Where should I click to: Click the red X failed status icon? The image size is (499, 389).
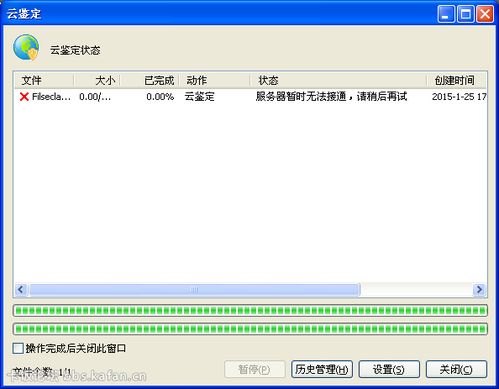tap(24, 97)
